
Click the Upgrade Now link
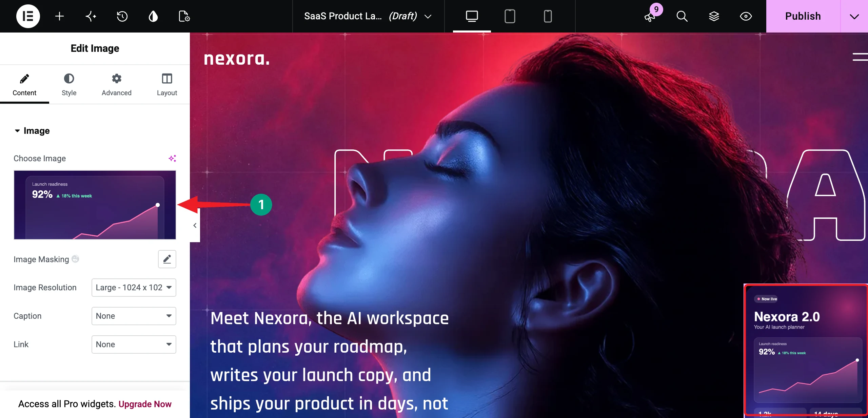[145, 404]
